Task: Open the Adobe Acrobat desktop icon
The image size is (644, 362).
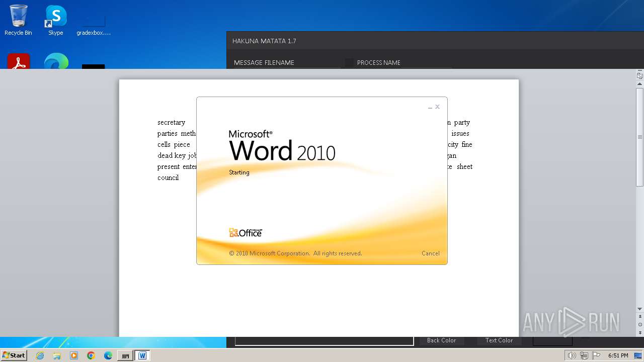Action: pyautogui.click(x=19, y=61)
